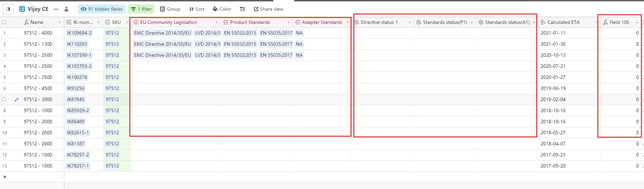The width and height of the screenshot is (644, 189).
Task: Click formula icon in Name column header
Action: click(x=26, y=22)
